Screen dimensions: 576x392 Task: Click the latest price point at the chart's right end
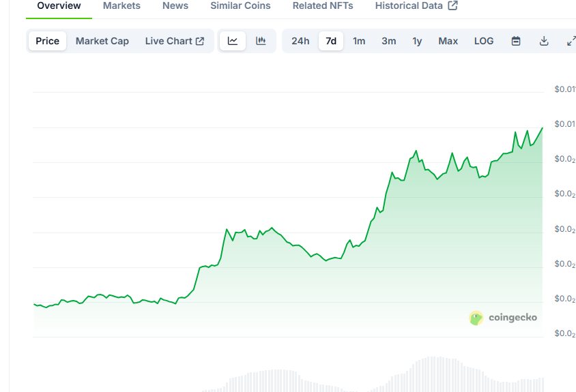point(542,128)
